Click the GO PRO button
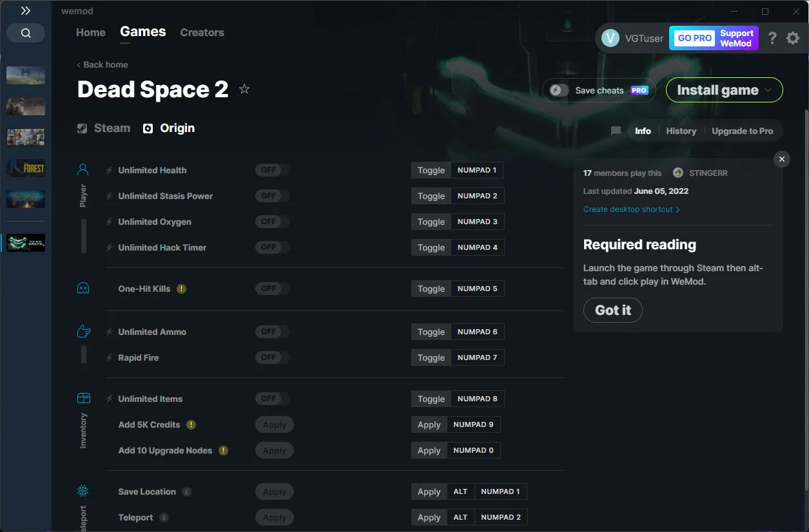 [x=694, y=38]
